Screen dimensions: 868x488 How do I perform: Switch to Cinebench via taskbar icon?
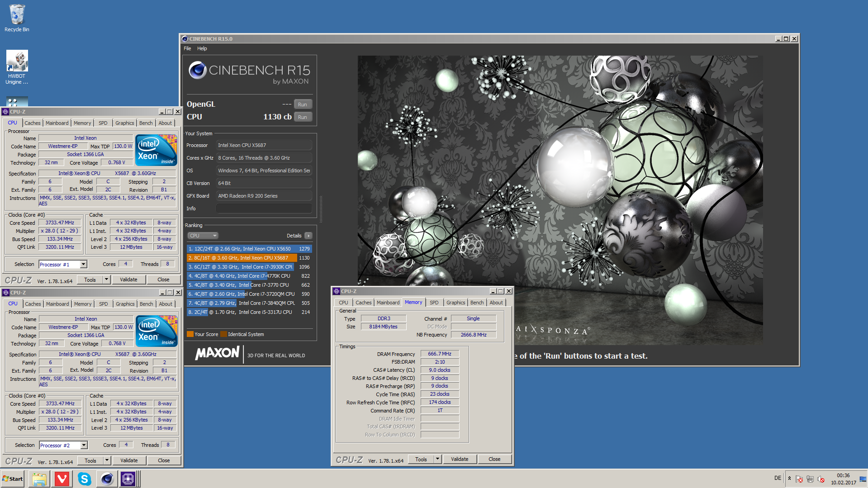coord(107,479)
